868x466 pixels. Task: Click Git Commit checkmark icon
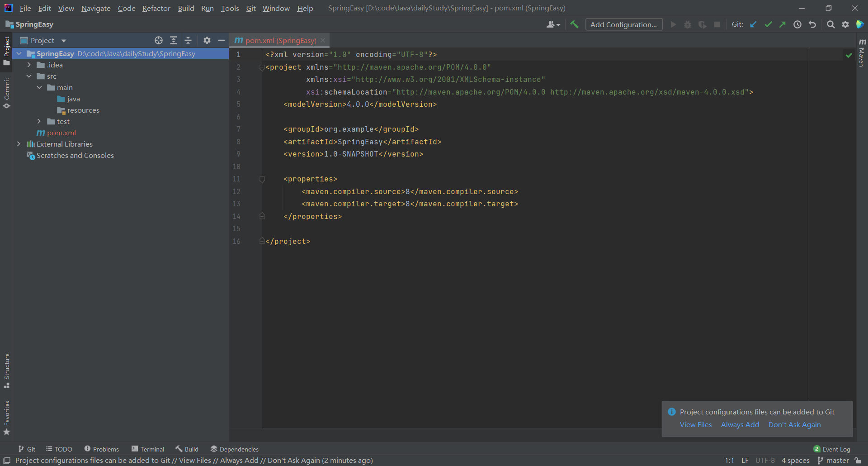click(768, 24)
